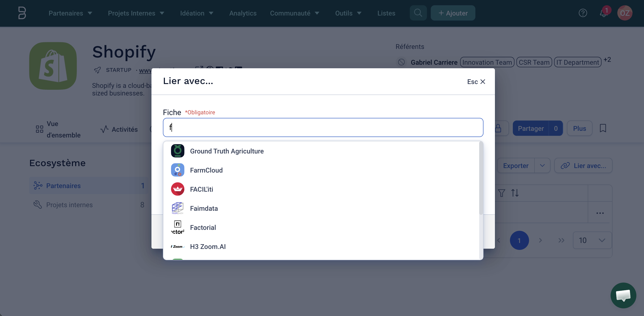Switch to the Vue d'ensemble tab
The height and width of the screenshot is (316, 644).
click(x=58, y=129)
